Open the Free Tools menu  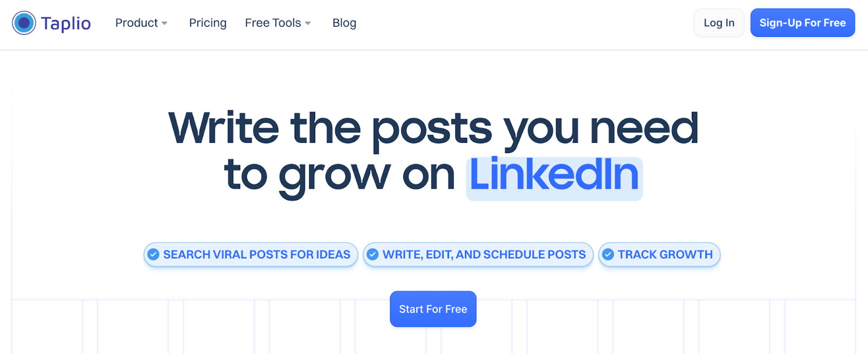pos(273,23)
